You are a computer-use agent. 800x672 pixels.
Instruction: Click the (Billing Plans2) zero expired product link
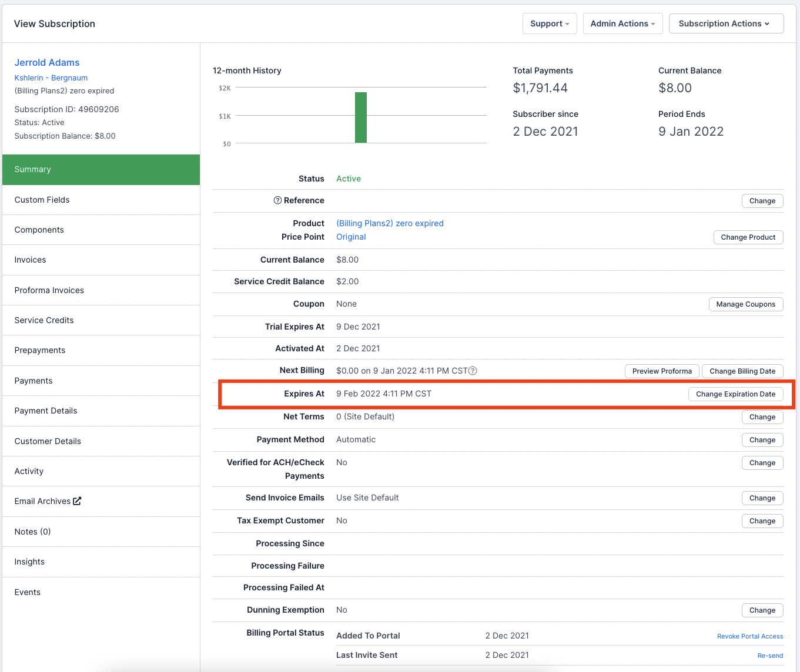(390, 223)
